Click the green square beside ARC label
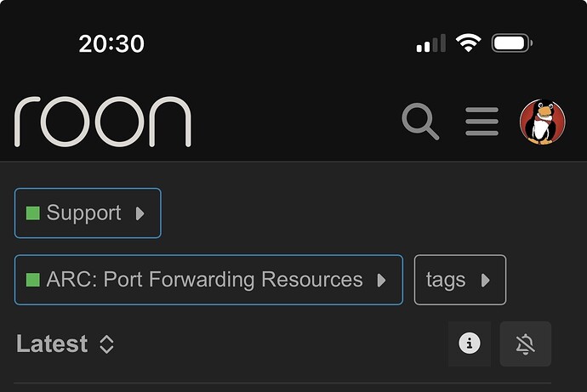Screen dimensions: 587x392 pyautogui.click(x=33, y=280)
